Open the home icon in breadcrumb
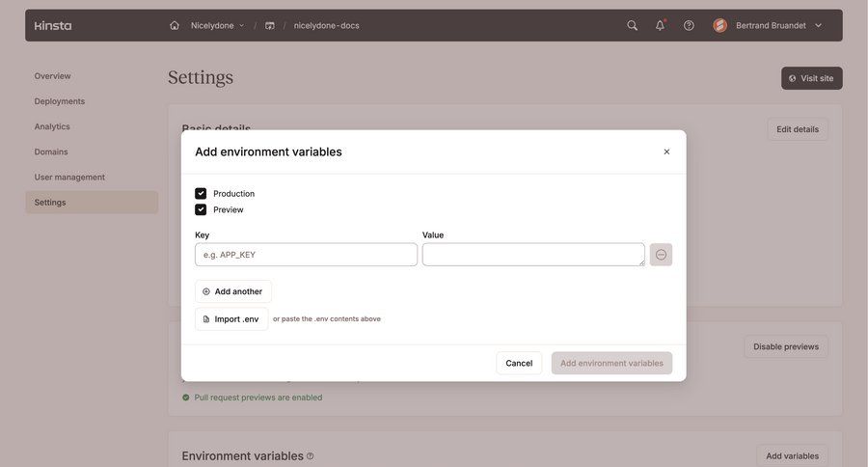Viewport: 868px width, 467px height. click(175, 25)
